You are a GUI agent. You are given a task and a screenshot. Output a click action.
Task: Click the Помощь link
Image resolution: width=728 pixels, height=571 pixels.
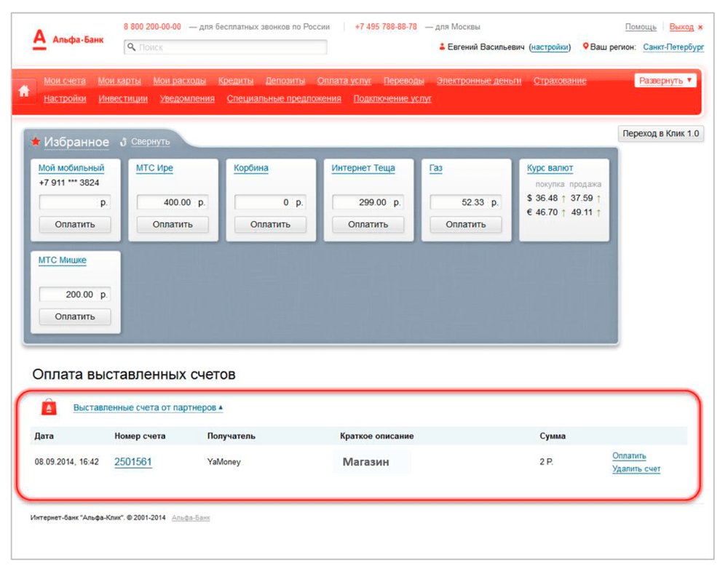641,27
